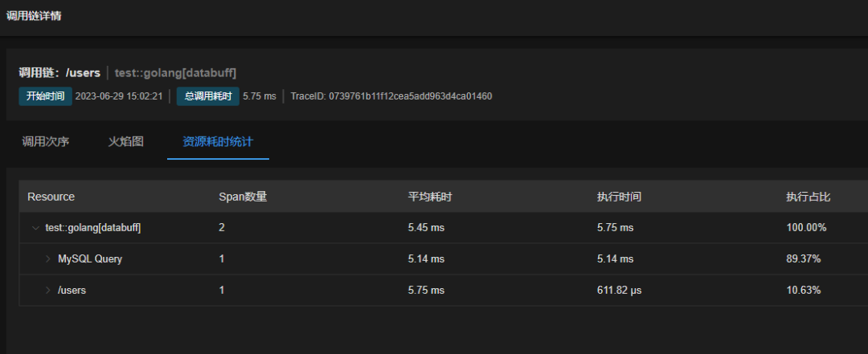Select the /users resource name in table
868x354 pixels.
[72, 291]
